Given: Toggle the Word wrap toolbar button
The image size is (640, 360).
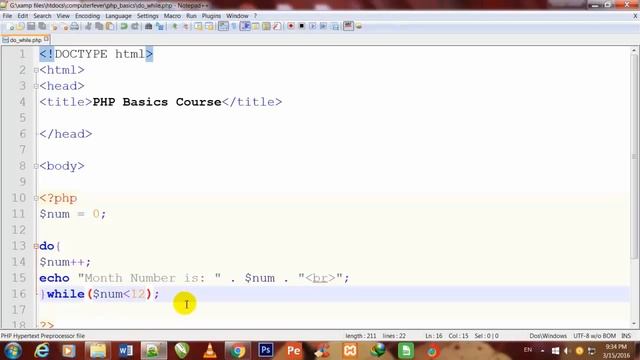Looking at the screenshot, I should pyautogui.click(x=223, y=26).
